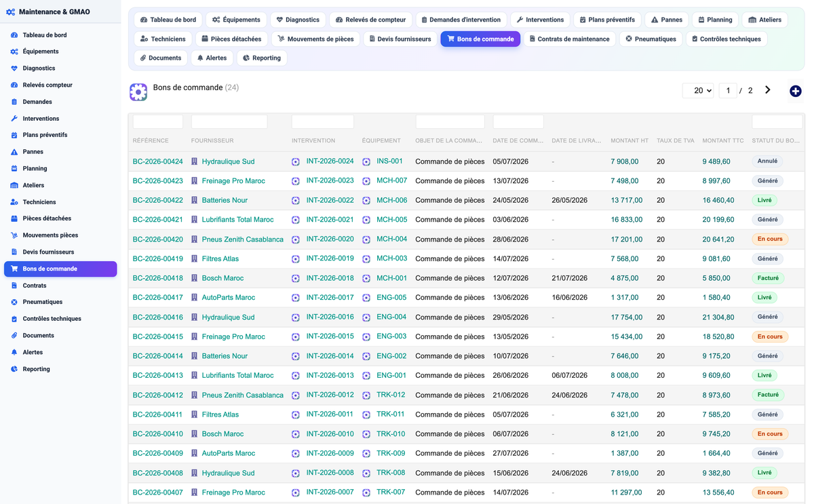Click the En cours status badge of BC-2026-00420
This screenshot has height=504, width=814.
(x=770, y=239)
